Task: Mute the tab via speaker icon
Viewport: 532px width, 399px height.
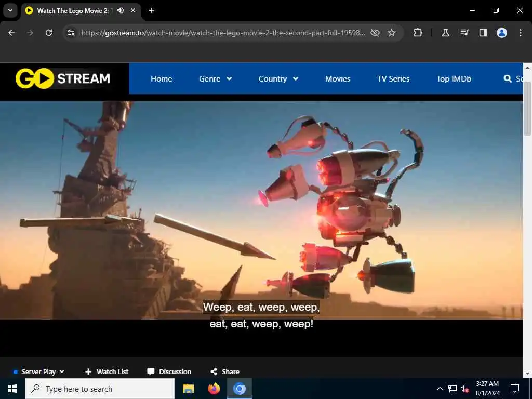Action: (x=121, y=10)
